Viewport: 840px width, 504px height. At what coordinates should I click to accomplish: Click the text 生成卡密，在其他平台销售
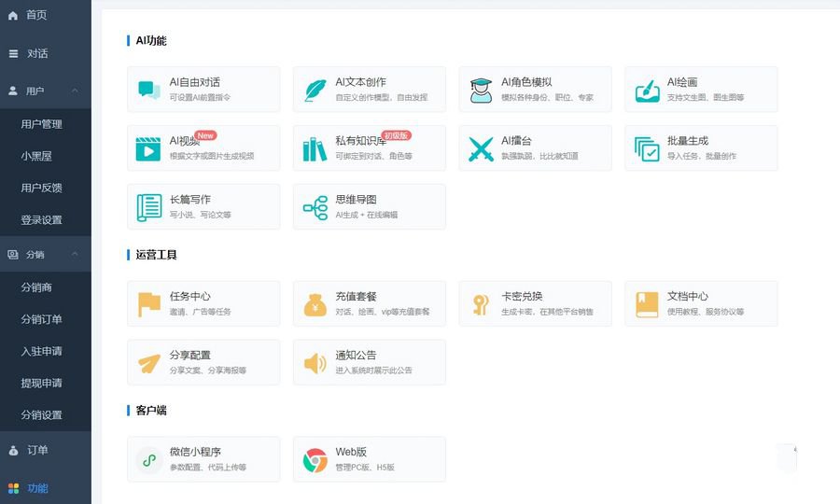pos(547,312)
